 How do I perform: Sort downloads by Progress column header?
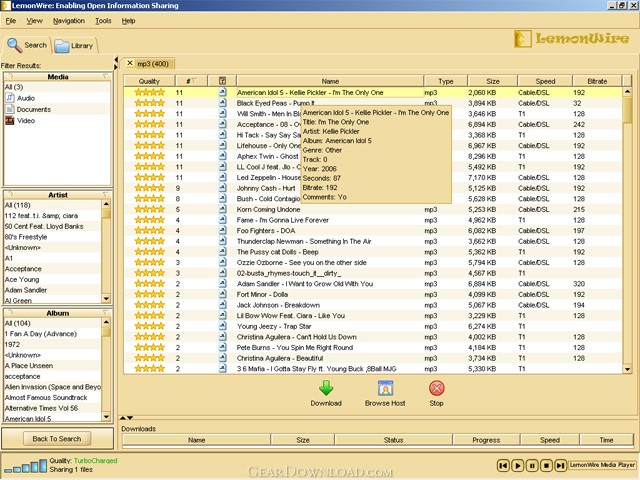point(486,440)
